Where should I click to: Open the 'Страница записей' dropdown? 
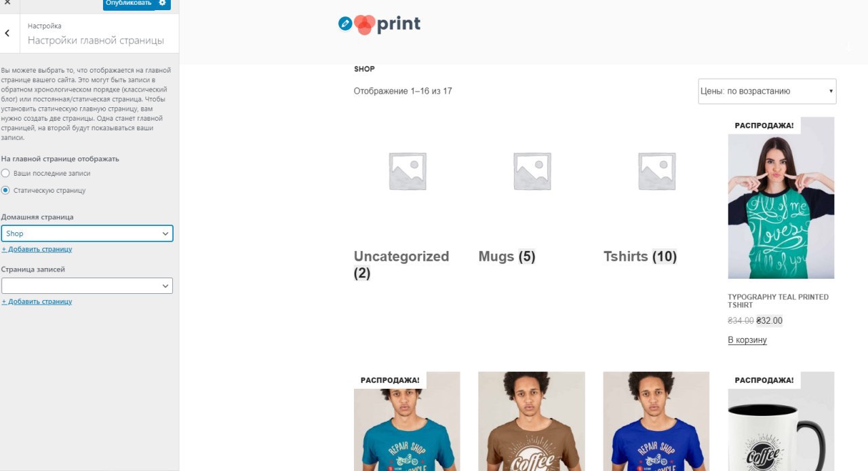click(87, 286)
